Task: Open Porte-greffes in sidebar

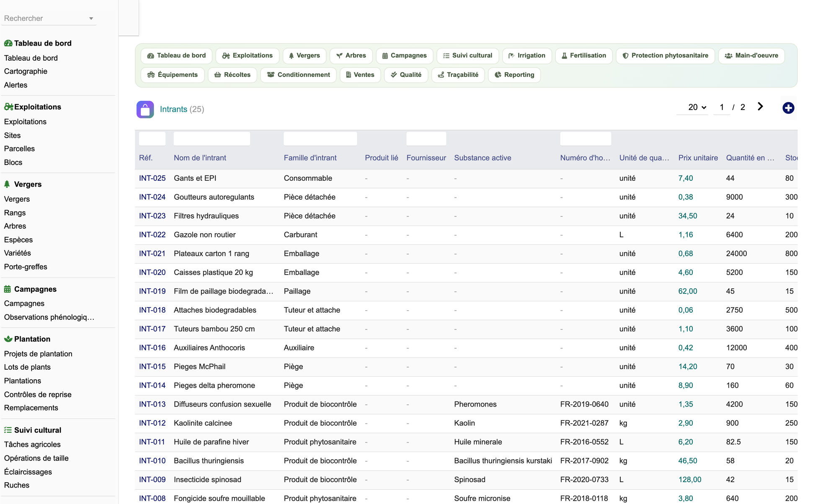Action: (x=26, y=267)
